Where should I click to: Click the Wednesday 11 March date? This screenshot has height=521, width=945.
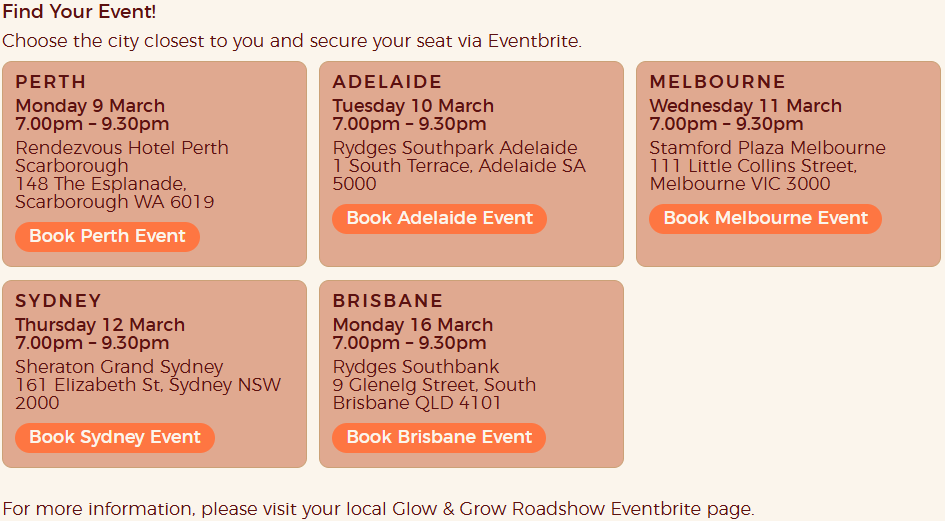pos(745,106)
